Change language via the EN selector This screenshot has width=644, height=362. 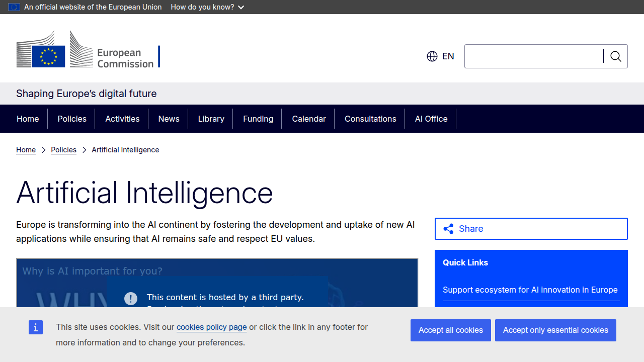[x=441, y=56]
